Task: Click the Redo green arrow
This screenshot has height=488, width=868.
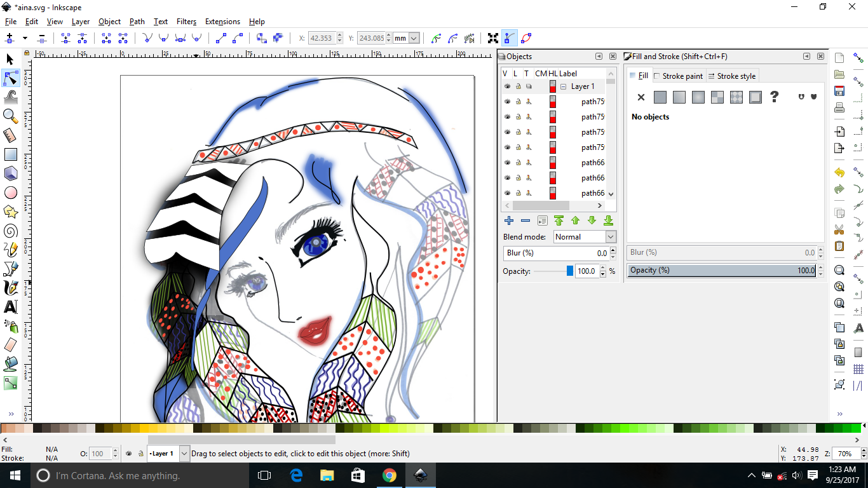Action: coord(839,189)
